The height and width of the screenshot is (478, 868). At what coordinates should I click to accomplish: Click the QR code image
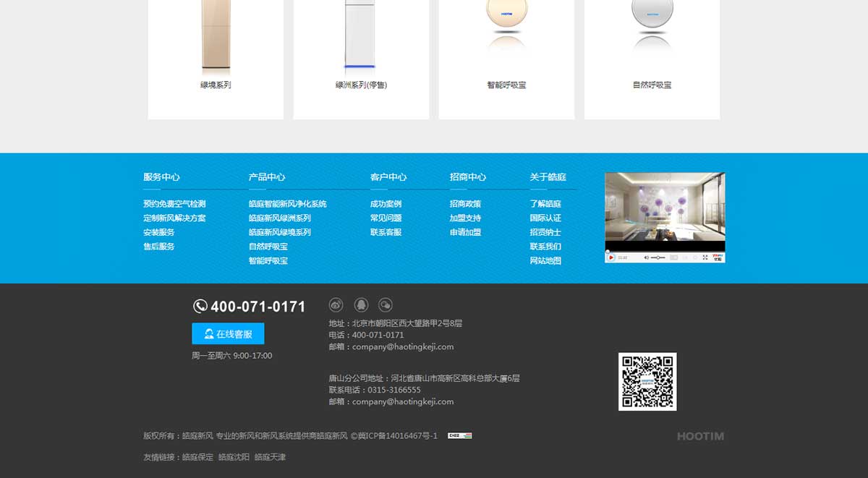tap(647, 382)
